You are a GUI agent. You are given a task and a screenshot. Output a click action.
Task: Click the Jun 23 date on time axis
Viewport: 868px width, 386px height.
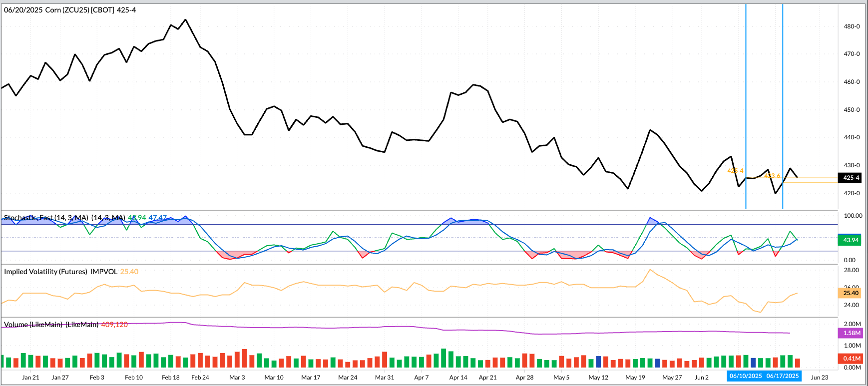[820, 378]
